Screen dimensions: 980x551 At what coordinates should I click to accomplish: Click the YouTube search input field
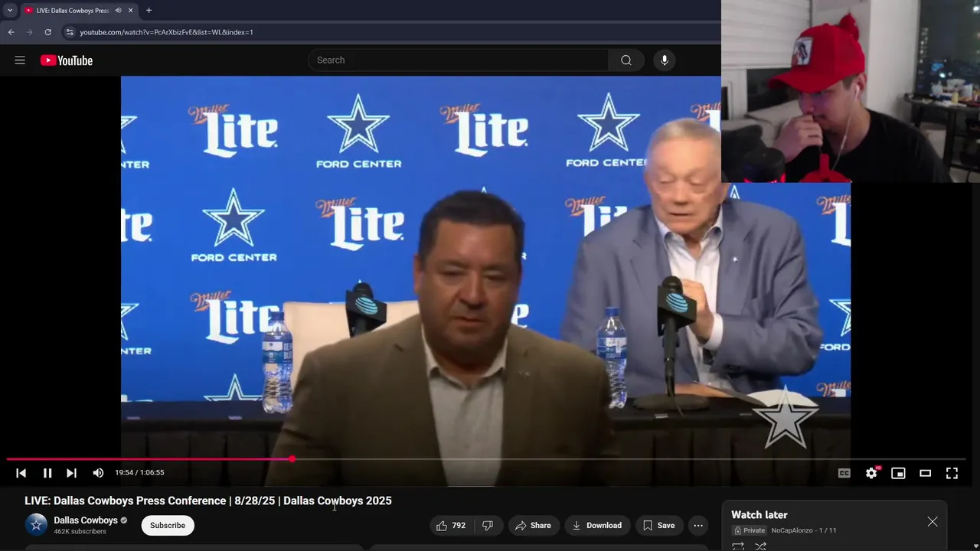[x=459, y=60]
